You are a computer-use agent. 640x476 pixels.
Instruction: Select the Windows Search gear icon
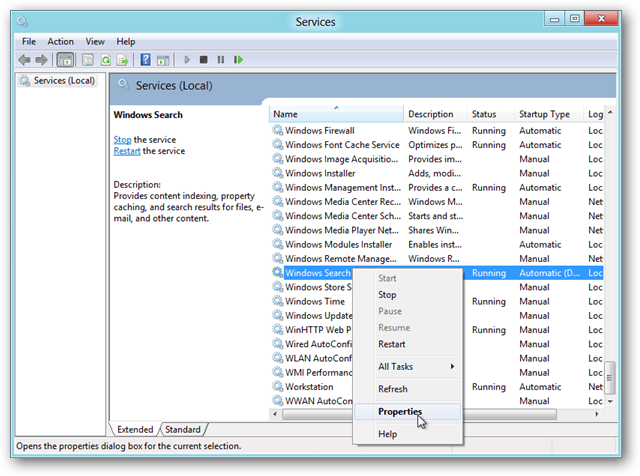pyautogui.click(x=278, y=273)
